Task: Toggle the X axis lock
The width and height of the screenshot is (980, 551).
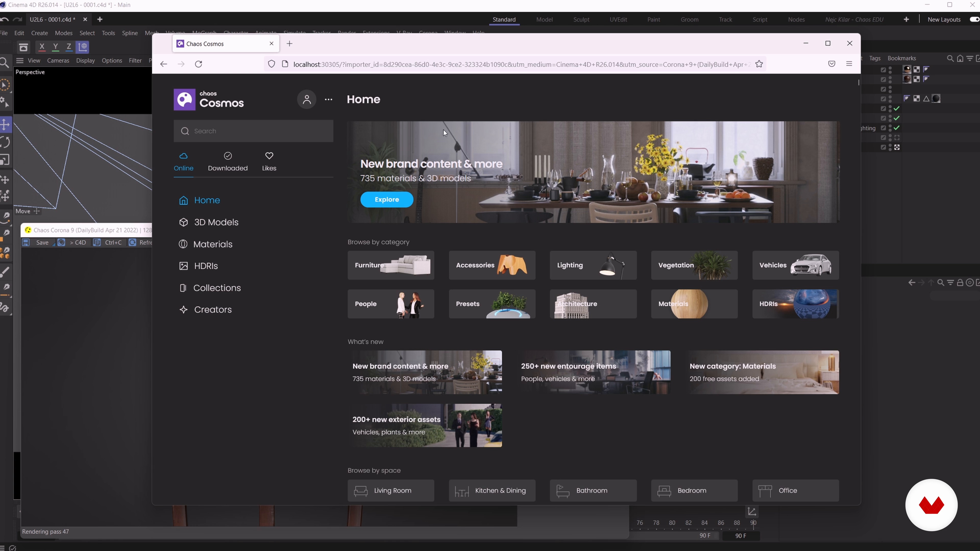Action: tap(42, 47)
